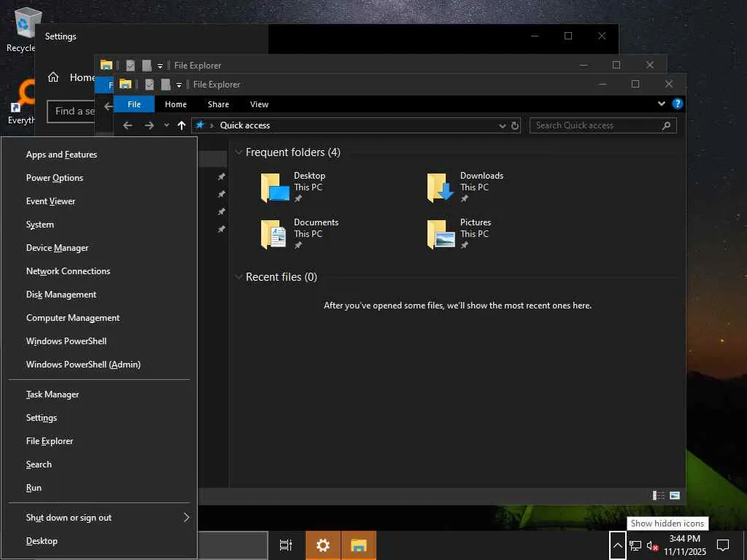Expand the ribbon with the chevron
Viewport: 747px width, 560px height.
[661, 104]
